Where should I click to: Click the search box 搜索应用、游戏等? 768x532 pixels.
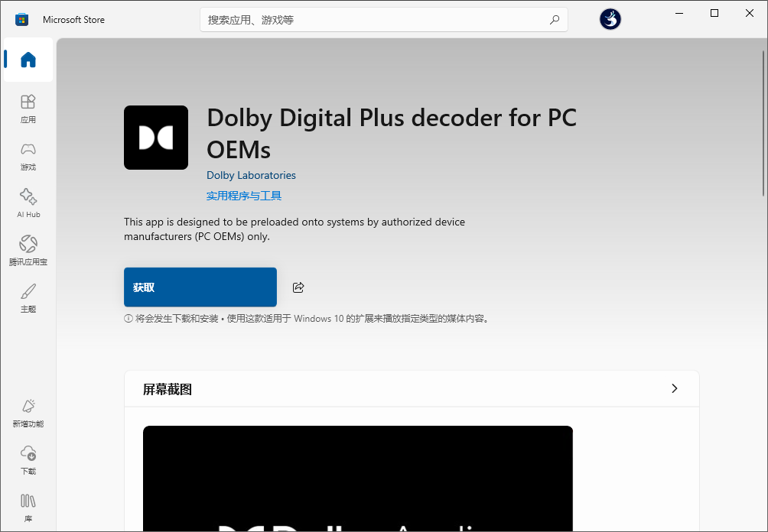[384, 20]
